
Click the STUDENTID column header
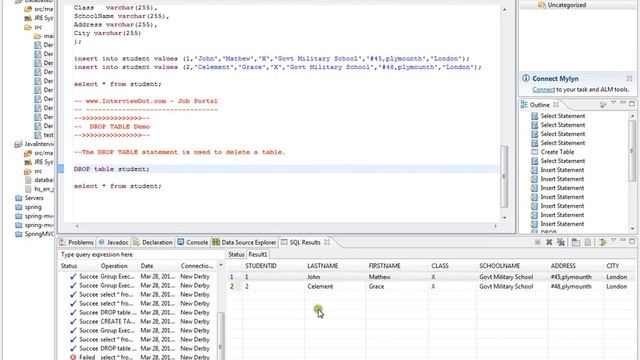tap(261, 266)
